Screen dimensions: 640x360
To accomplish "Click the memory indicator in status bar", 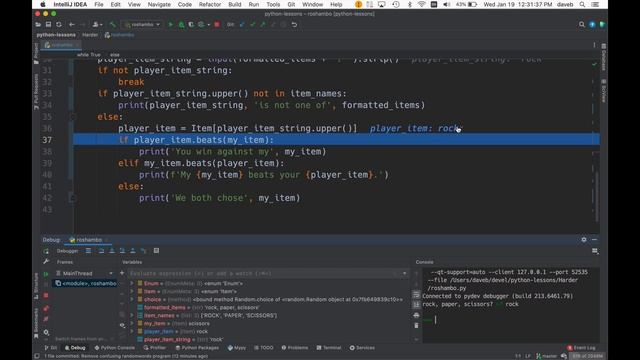I will pyautogui.click(x=587, y=356).
